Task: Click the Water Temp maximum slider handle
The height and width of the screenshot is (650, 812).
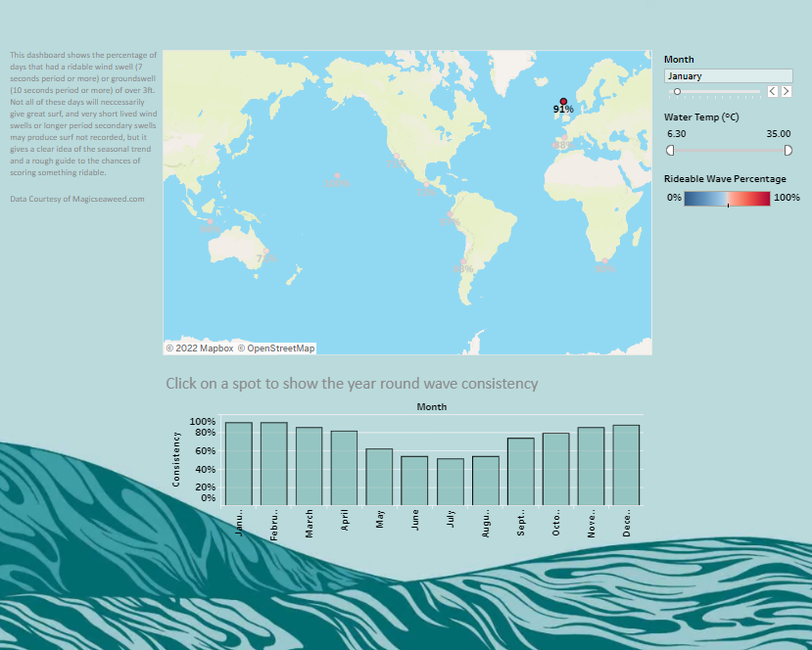Action: 788,150
